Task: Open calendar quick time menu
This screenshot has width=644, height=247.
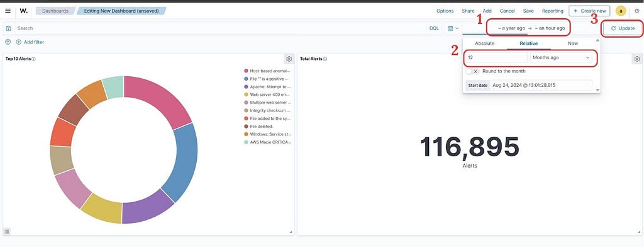Action: coord(453,28)
